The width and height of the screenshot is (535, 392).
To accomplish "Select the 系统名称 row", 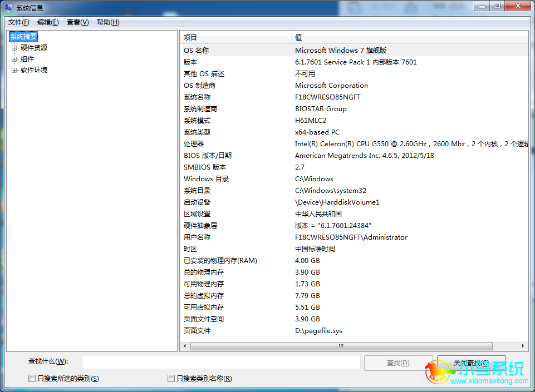I will tap(354, 97).
